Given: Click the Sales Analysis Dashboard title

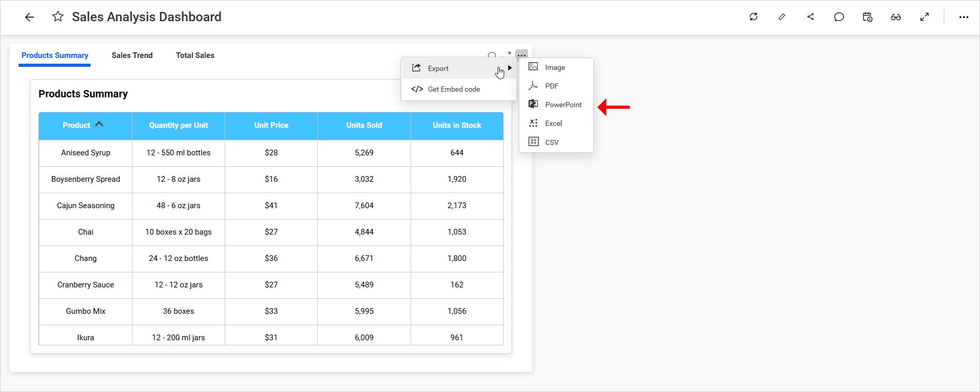Looking at the screenshot, I should (x=147, y=17).
